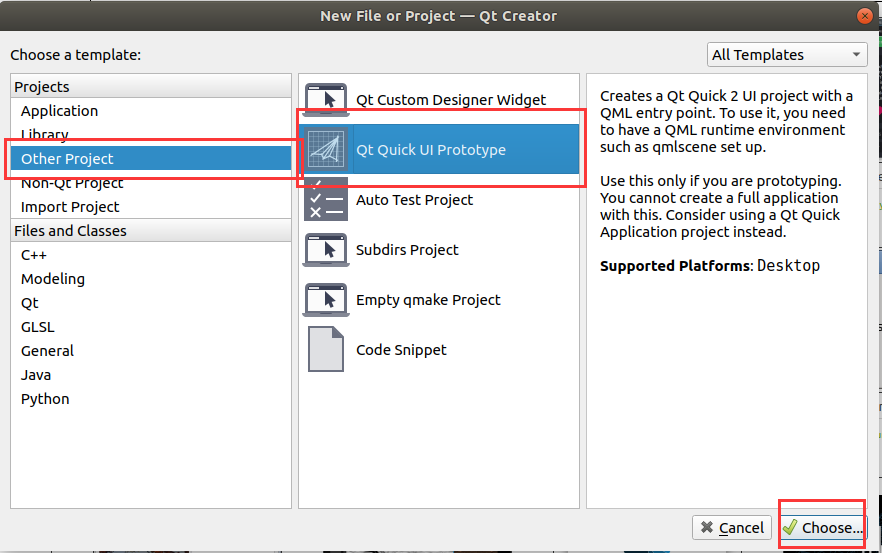Click the Projects section header
This screenshot has height=553, width=882.
tap(151, 87)
